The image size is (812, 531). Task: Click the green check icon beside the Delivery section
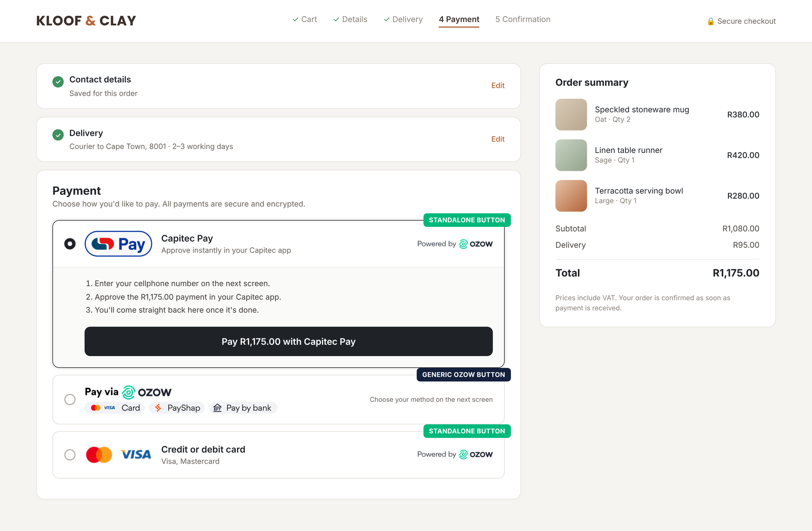tap(58, 135)
